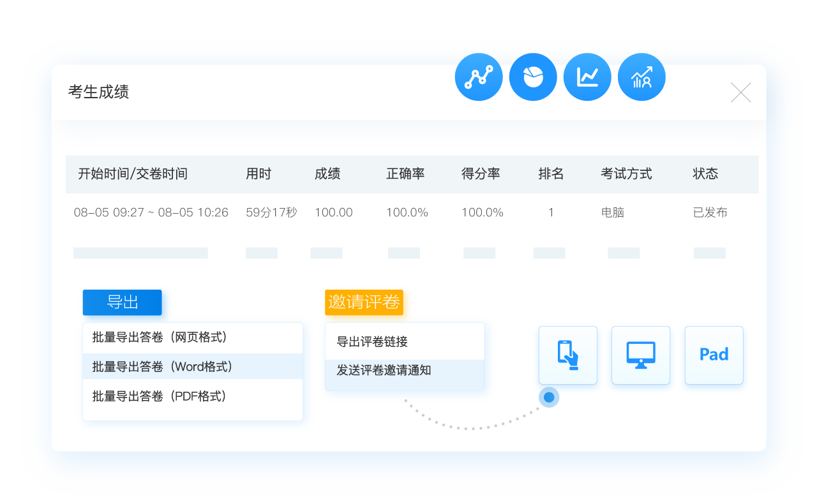
Task: Select 导出评卷链接 option
Action: [x=405, y=342]
